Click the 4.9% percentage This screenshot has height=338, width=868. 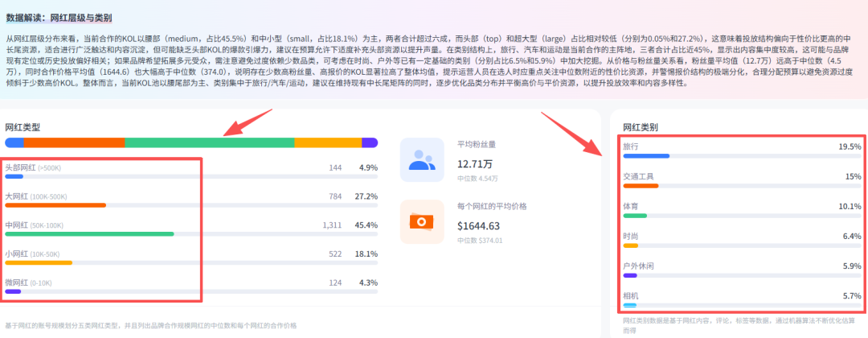[x=368, y=167]
